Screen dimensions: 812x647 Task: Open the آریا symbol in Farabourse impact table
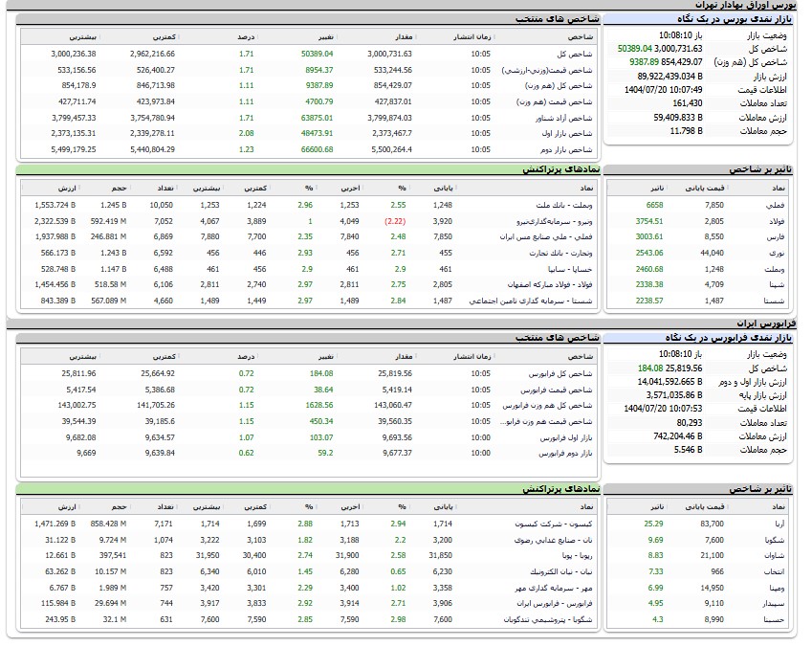pyautogui.click(x=779, y=524)
